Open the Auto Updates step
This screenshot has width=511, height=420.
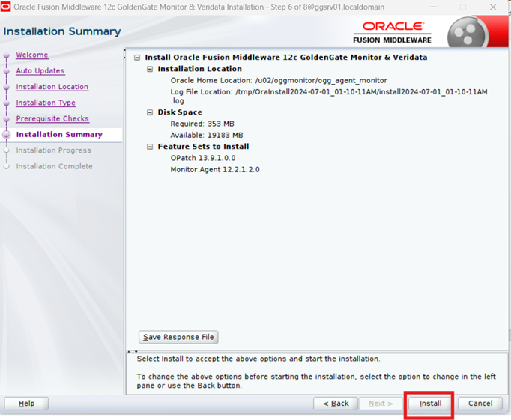40,71
